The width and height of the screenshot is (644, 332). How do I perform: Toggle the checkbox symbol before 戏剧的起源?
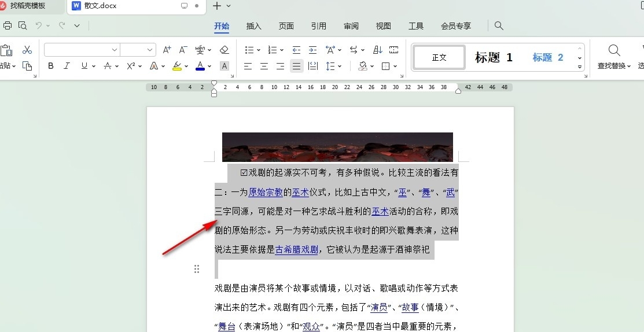pyautogui.click(x=244, y=173)
